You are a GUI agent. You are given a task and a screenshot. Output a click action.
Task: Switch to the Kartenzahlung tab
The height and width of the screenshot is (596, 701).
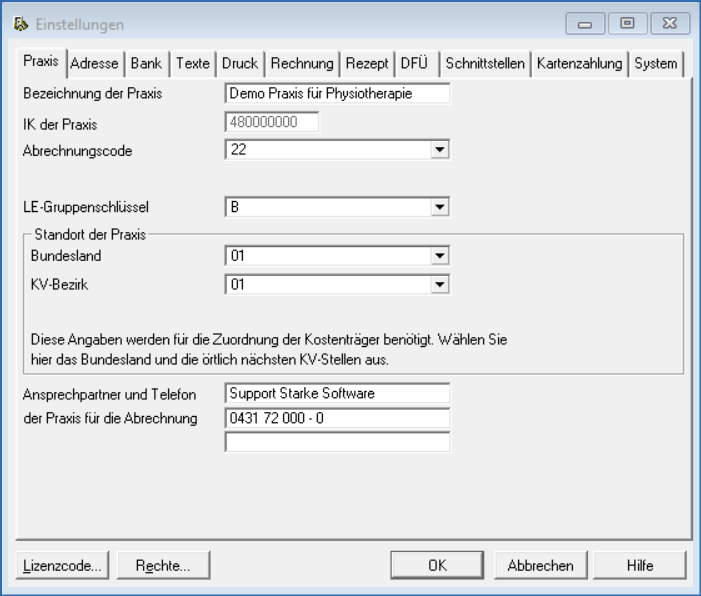[x=579, y=63]
